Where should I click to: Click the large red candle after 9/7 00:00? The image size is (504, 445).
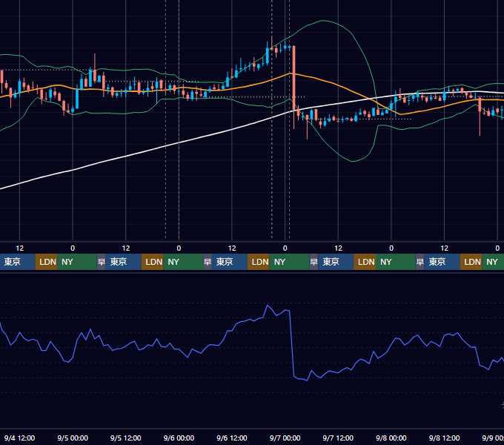coord(294,77)
